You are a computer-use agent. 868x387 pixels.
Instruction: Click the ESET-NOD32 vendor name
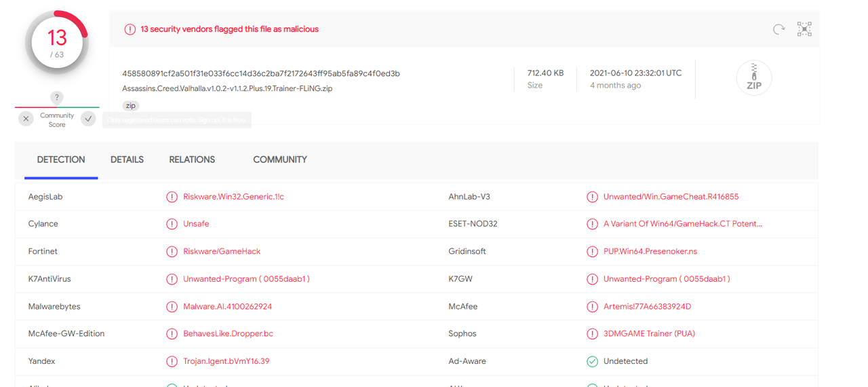473,224
